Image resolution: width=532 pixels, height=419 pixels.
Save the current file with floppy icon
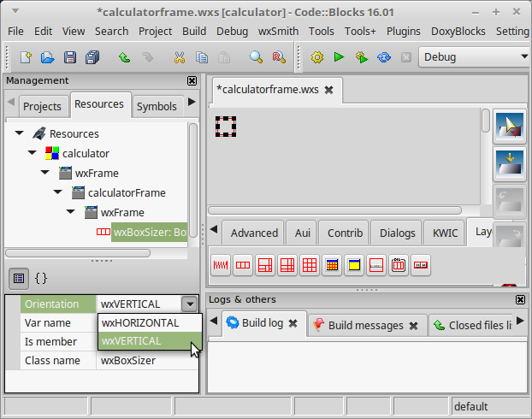tap(70, 57)
